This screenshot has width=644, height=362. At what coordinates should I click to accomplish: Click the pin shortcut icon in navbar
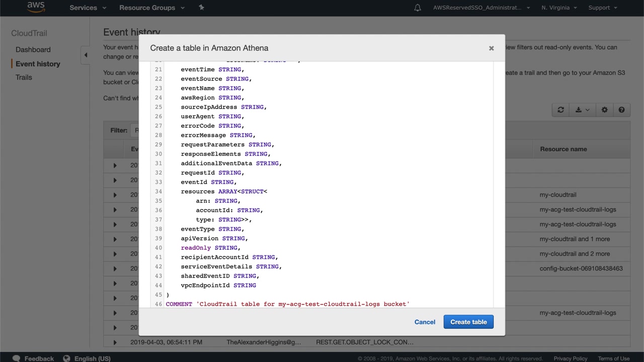point(201,8)
